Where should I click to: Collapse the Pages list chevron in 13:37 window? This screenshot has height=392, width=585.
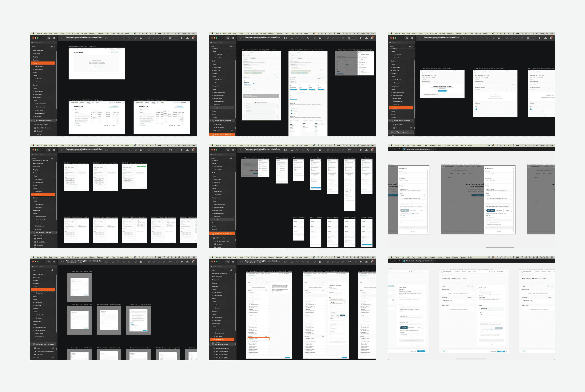55,46
